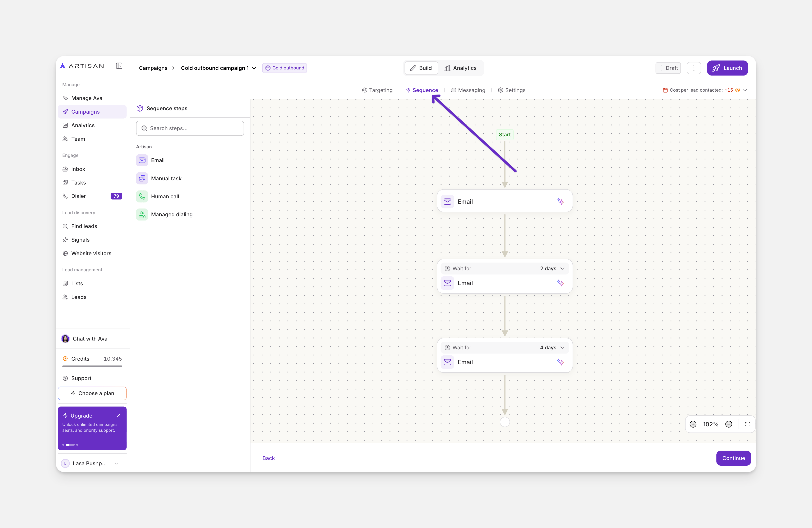Click the Draft status badge
The image size is (812, 528).
pyautogui.click(x=668, y=68)
